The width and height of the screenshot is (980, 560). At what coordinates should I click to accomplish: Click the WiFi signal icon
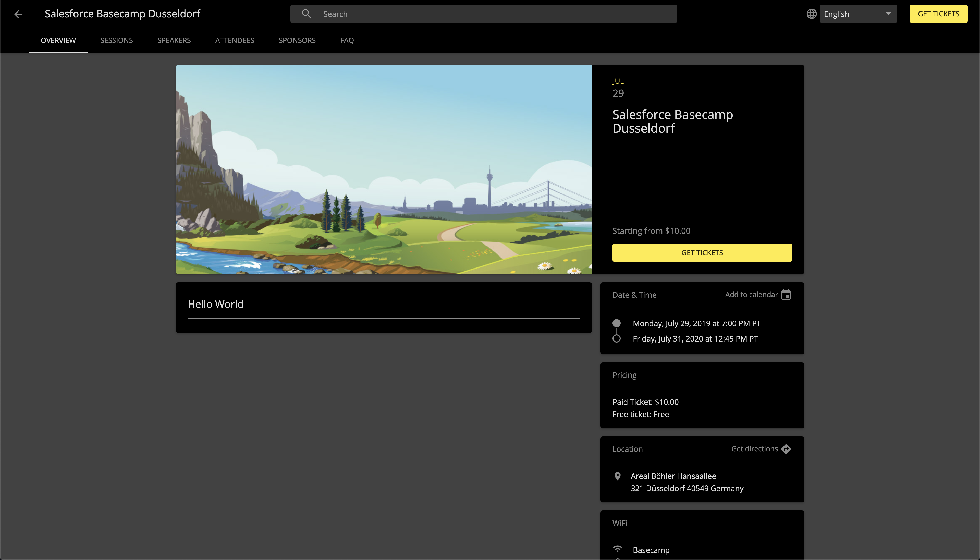617,549
